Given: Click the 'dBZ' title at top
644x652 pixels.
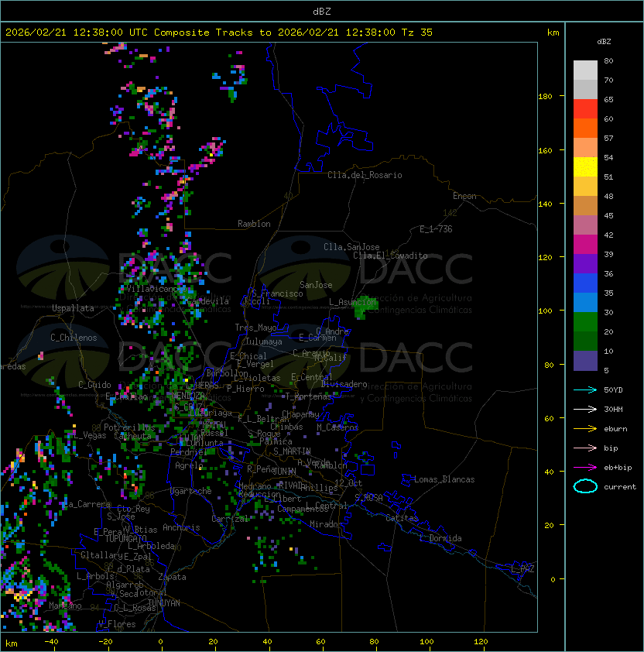Looking at the screenshot, I should pyautogui.click(x=322, y=11).
